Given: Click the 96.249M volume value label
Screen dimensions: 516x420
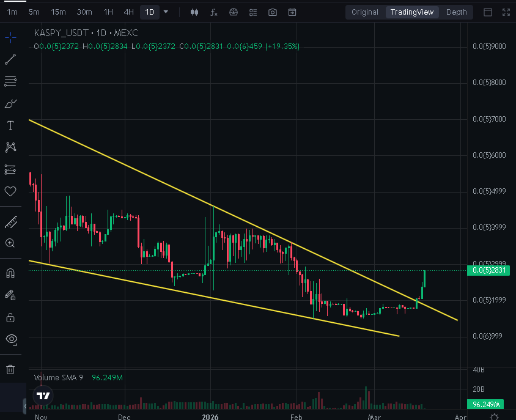Looking at the screenshot, I should click(485, 405).
